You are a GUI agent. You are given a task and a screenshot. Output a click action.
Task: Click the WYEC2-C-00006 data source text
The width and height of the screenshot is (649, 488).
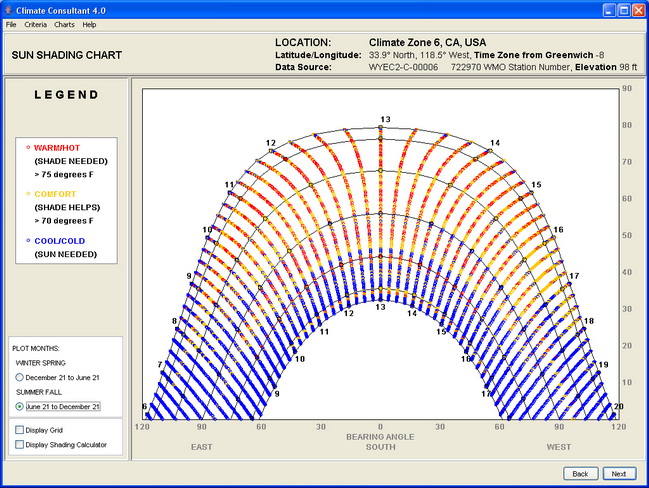pos(403,67)
